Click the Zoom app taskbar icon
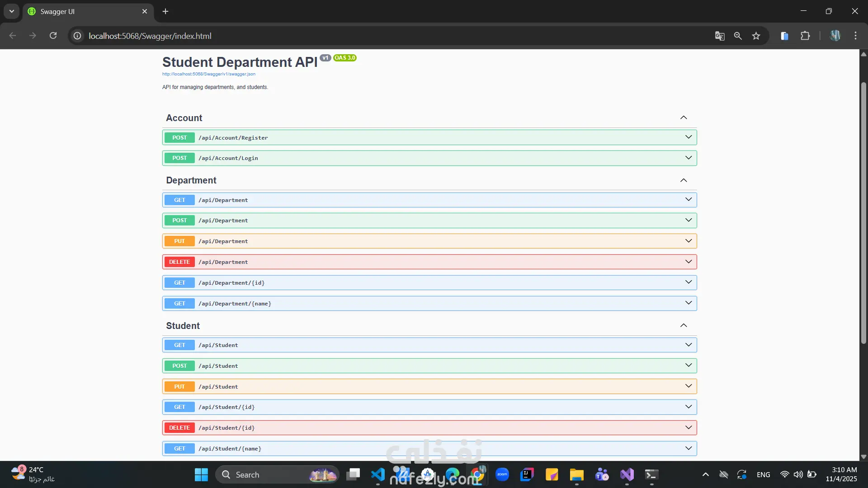The height and width of the screenshot is (488, 868). pos(502,474)
